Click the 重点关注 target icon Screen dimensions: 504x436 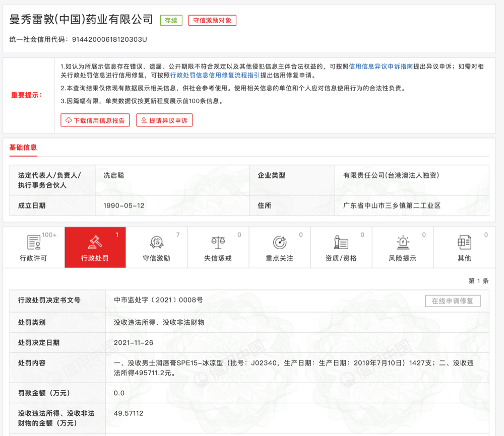280,243
